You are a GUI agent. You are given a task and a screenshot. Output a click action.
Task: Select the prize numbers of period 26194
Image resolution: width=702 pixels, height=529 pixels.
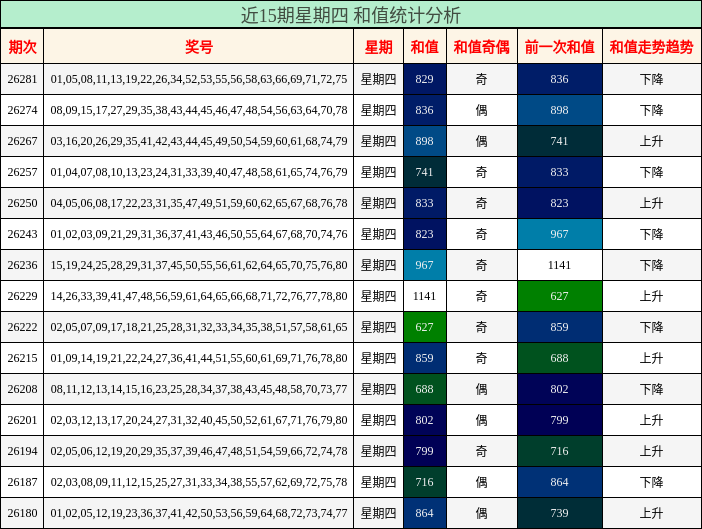coord(199,451)
